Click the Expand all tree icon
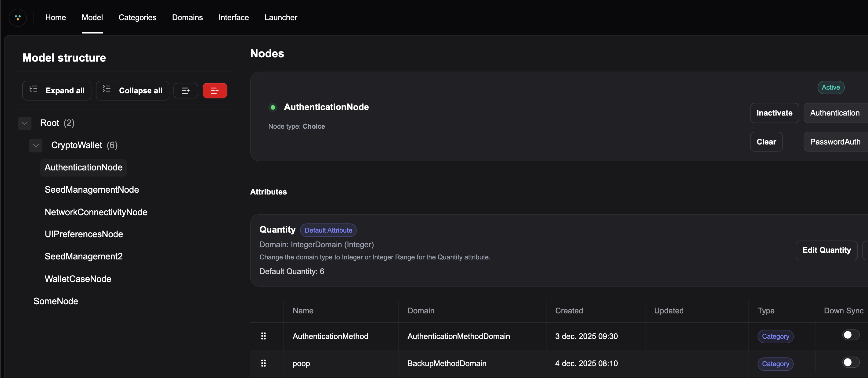868x378 pixels. [33, 89]
